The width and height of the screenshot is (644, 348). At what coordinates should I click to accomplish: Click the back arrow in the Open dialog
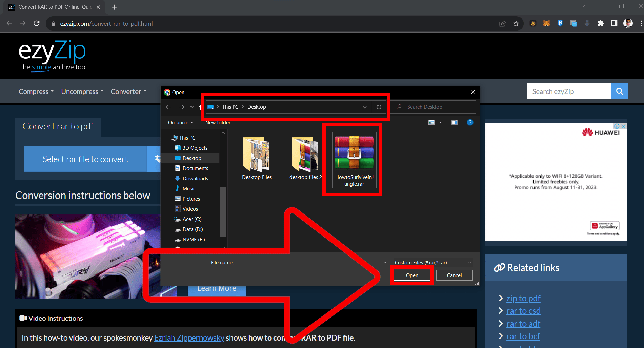[168, 107]
